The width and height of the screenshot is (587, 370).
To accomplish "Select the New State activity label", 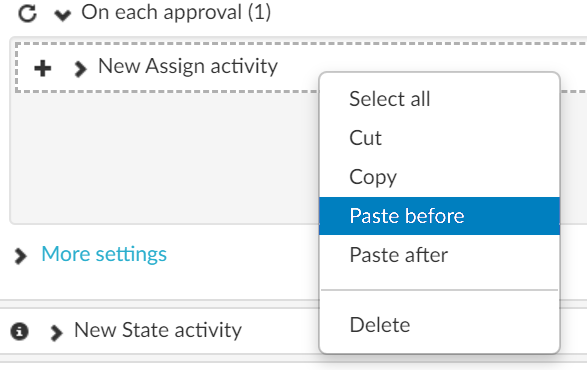I will (x=158, y=330).
